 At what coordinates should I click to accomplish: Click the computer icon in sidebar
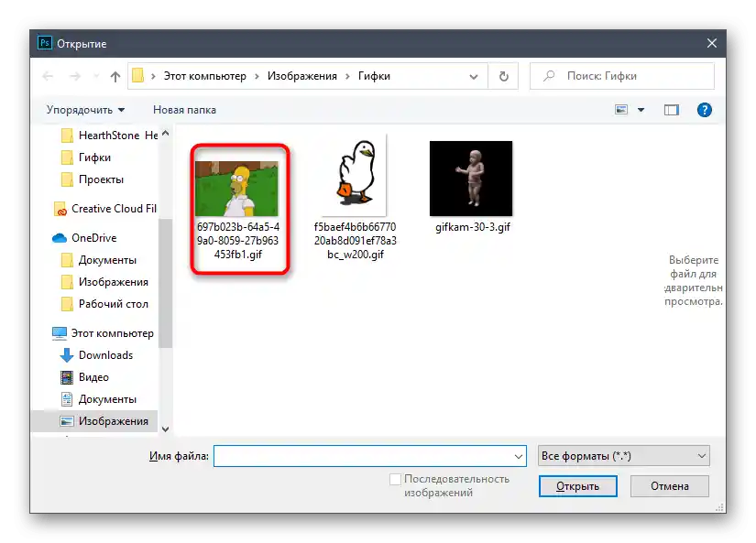[60, 333]
